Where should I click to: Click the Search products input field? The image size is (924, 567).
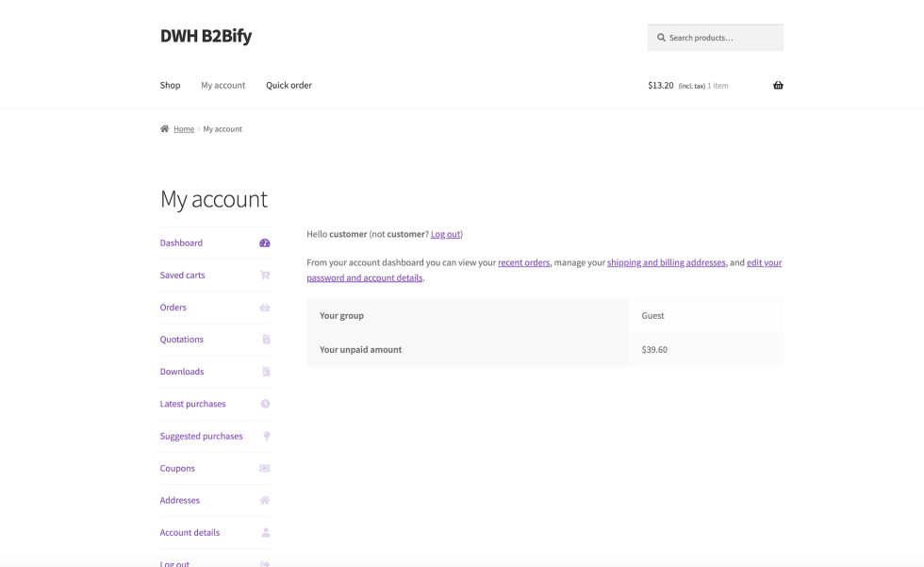722,38
